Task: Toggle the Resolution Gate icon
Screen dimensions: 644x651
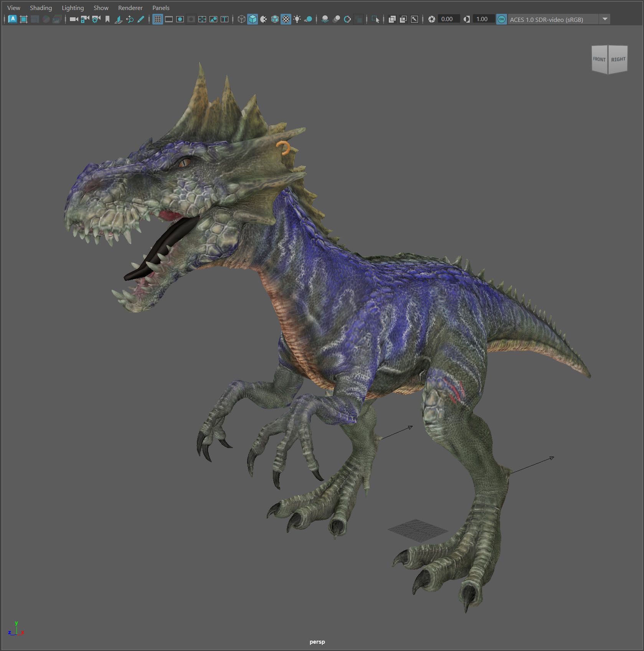Action: (180, 19)
